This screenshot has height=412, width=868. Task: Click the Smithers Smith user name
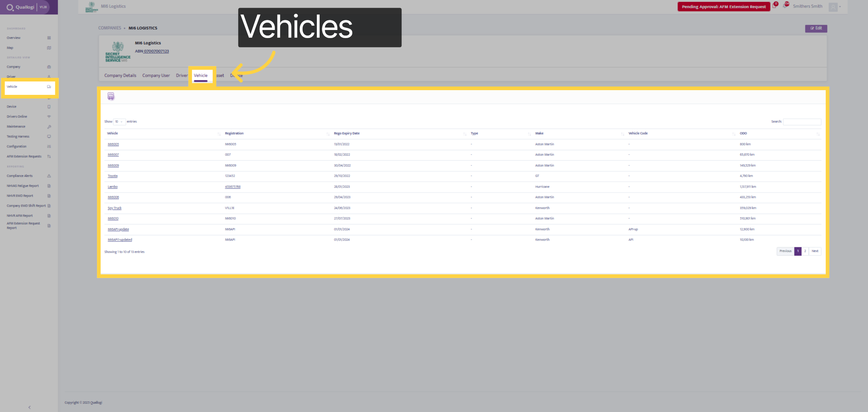tap(808, 7)
